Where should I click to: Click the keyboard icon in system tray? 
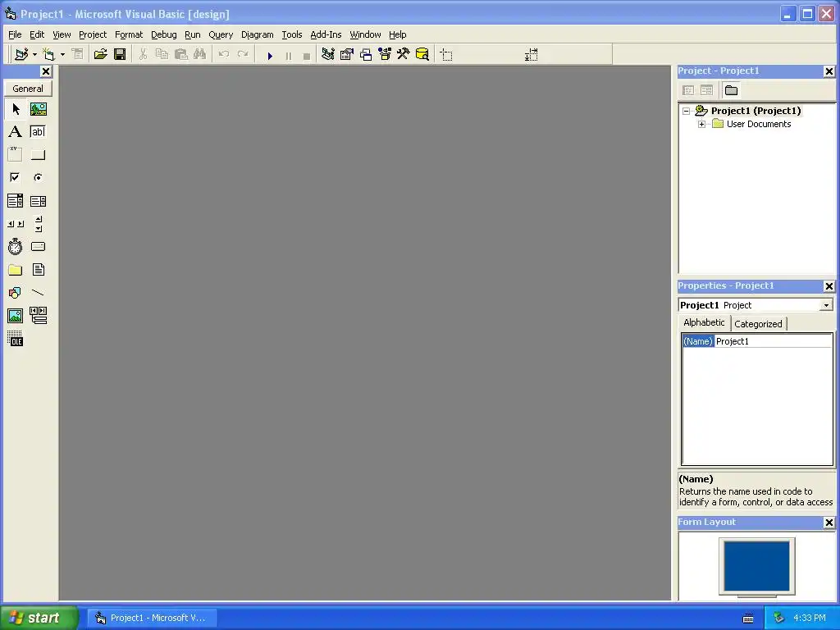(x=748, y=619)
